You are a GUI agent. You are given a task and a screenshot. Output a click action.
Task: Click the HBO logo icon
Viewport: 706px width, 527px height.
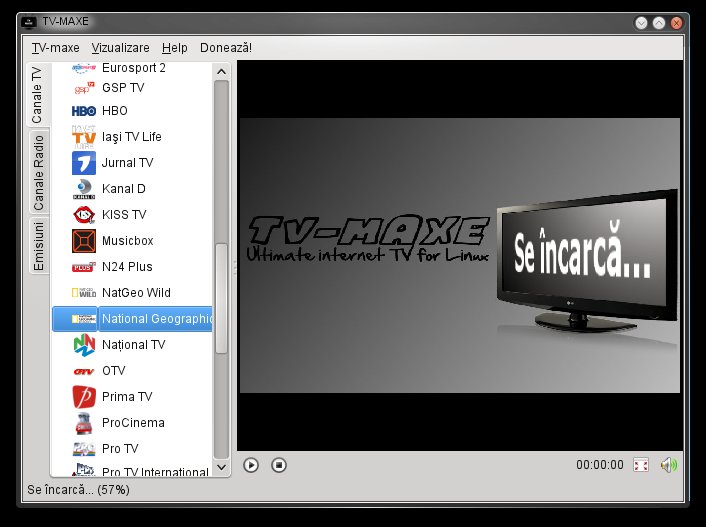(84, 111)
